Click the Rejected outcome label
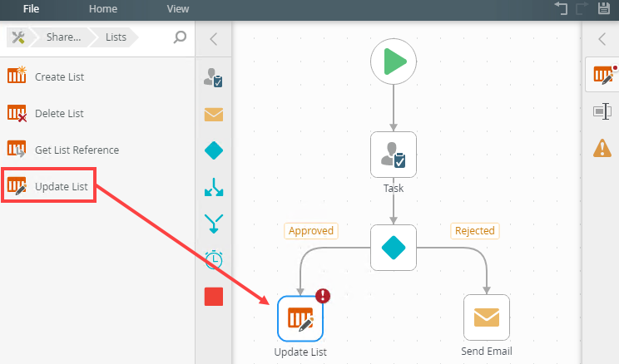This screenshot has width=619, height=364. [474, 231]
